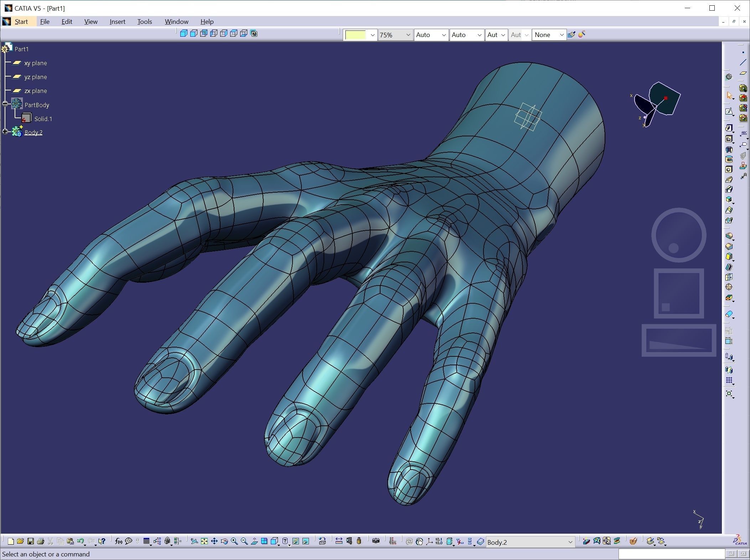Click the Zoom In magnifier icon
The image size is (750, 560).
(x=234, y=541)
